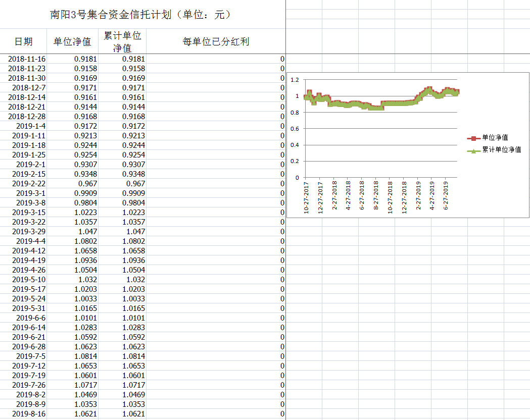This screenshot has height=420, width=530.
Task: Select the 累计单位净值 cell for 2019-8-9
Action: (122, 404)
